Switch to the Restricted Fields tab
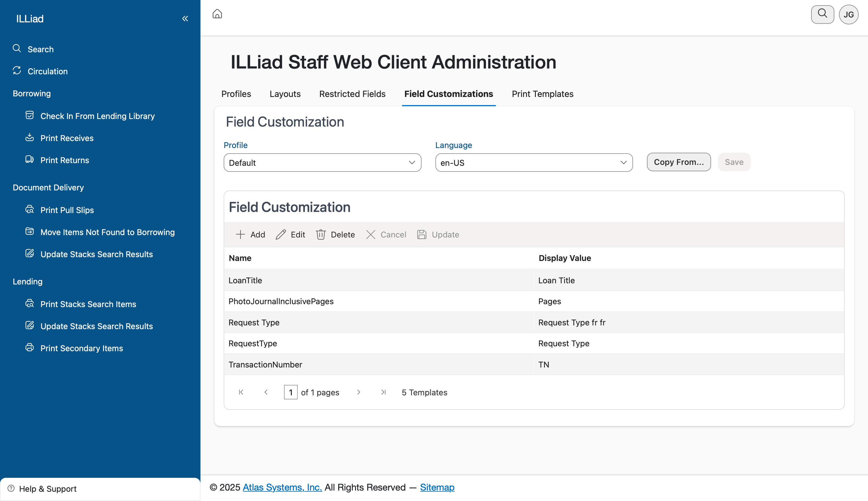This screenshot has height=501, width=868. point(352,94)
